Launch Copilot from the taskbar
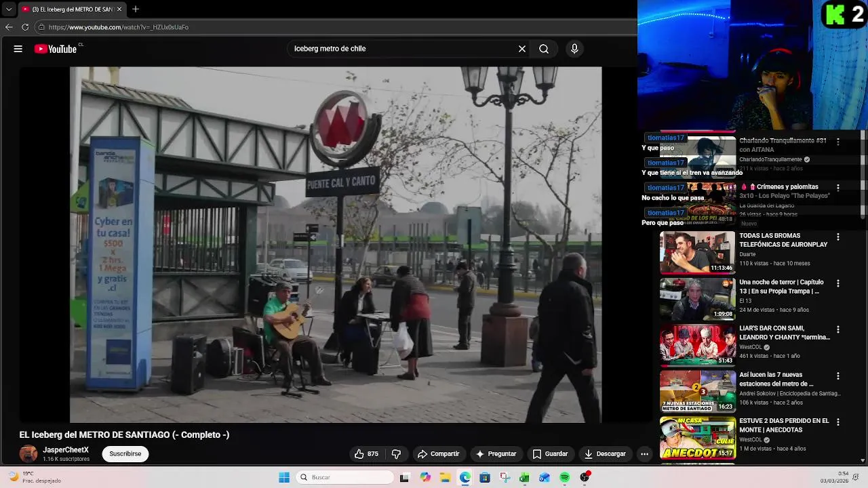Screen dimensions: 868x488 [425, 478]
